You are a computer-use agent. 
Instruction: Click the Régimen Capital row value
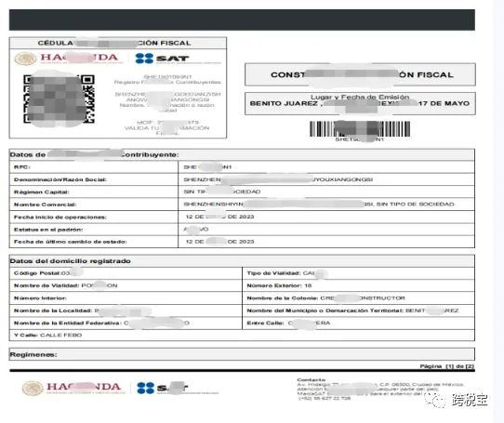pos(326,192)
